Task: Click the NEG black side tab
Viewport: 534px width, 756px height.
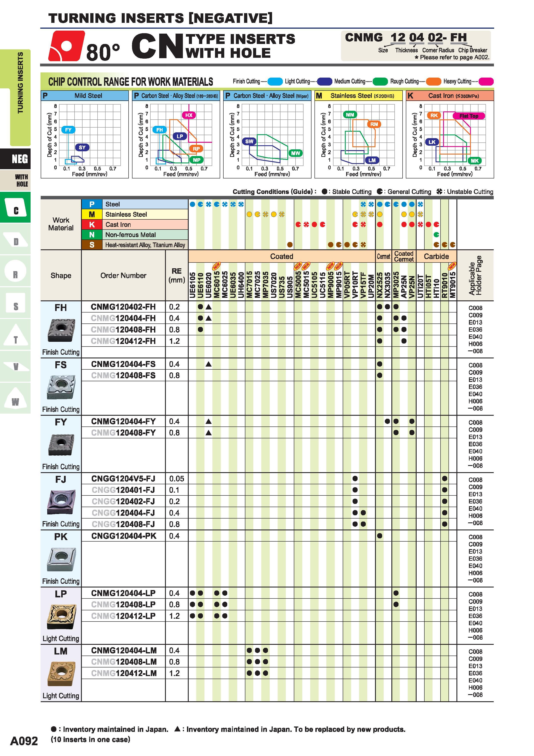Action: click(16, 159)
